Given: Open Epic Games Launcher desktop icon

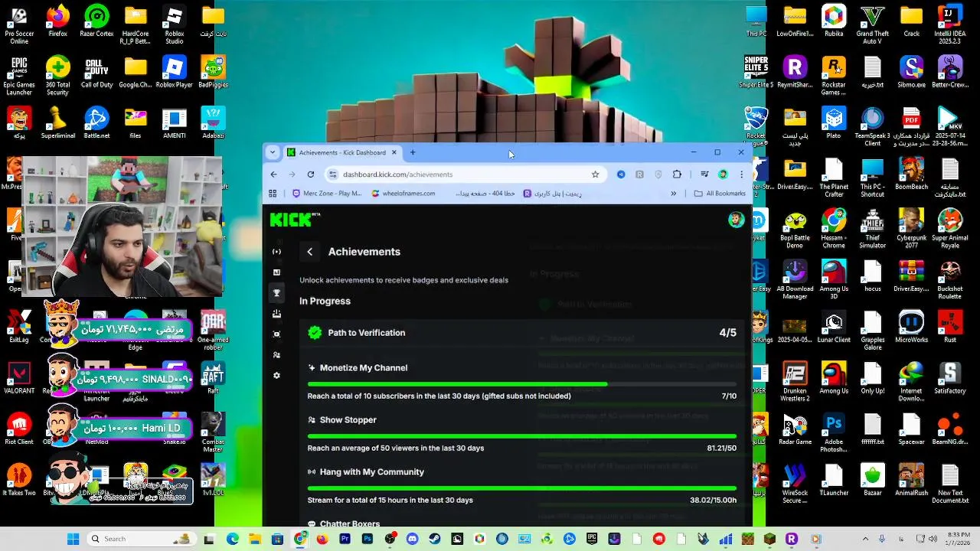Looking at the screenshot, I should (x=19, y=76).
